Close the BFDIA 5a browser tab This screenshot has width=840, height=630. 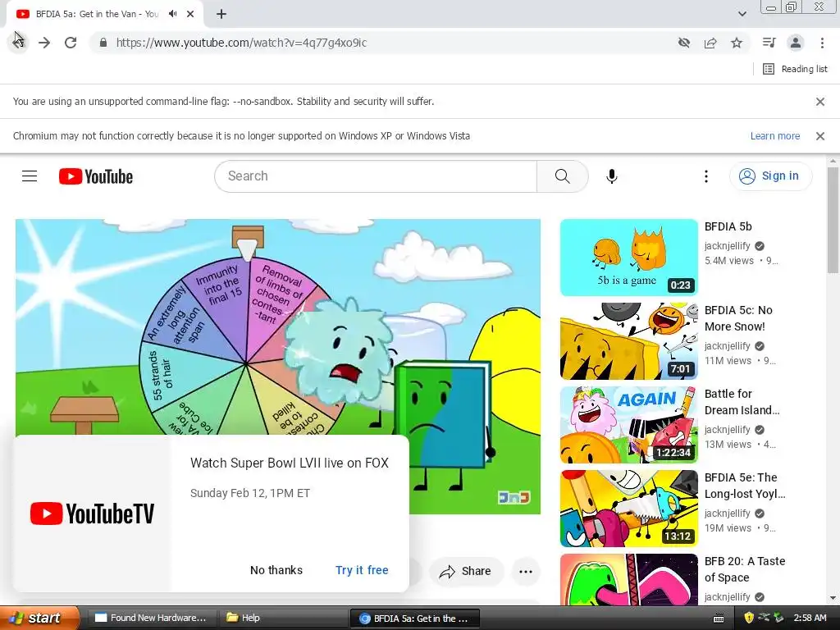[190, 14]
